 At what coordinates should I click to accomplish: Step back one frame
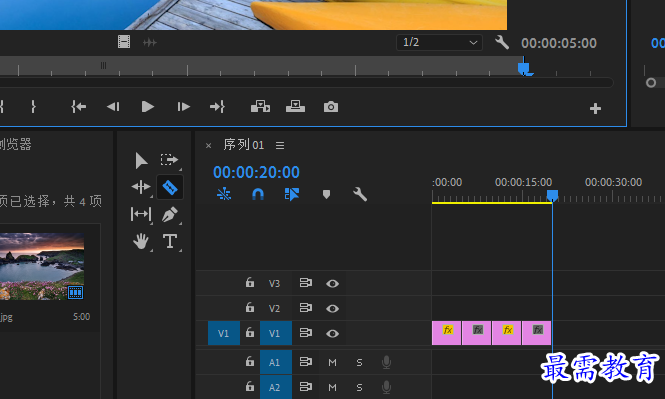click(113, 107)
